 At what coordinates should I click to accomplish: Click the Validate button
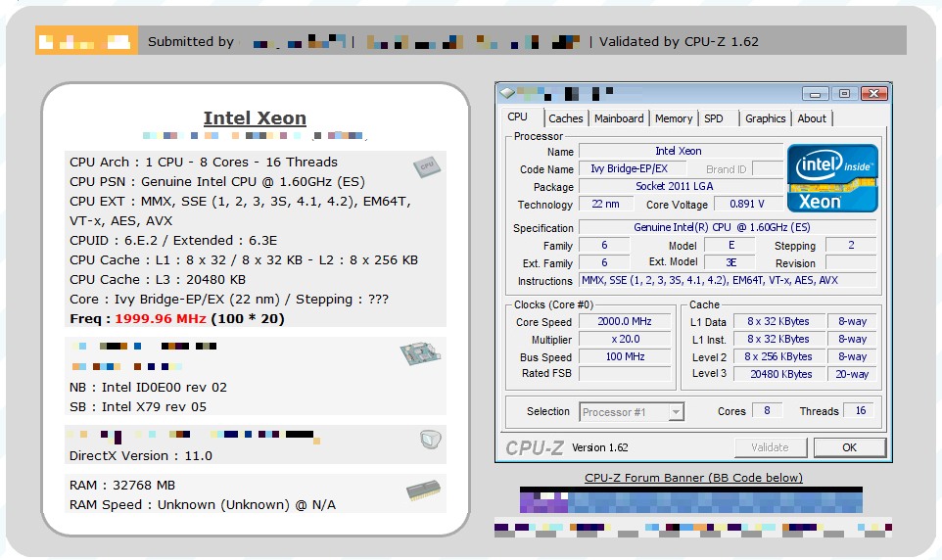point(770,447)
